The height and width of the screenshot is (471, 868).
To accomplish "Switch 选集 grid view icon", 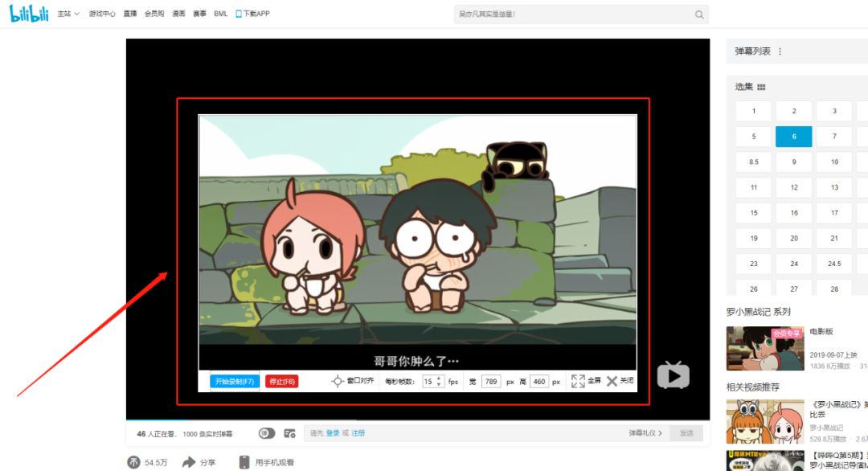I will coord(761,88).
